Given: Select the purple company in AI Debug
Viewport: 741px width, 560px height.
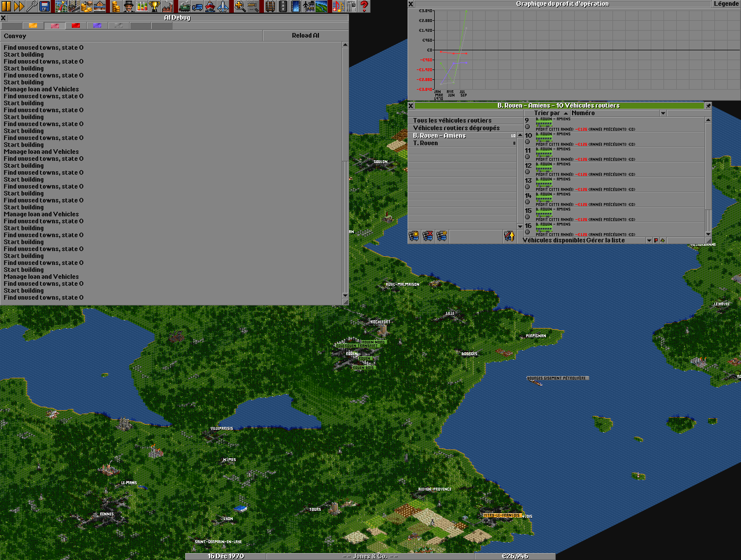Looking at the screenshot, I should pos(97,25).
